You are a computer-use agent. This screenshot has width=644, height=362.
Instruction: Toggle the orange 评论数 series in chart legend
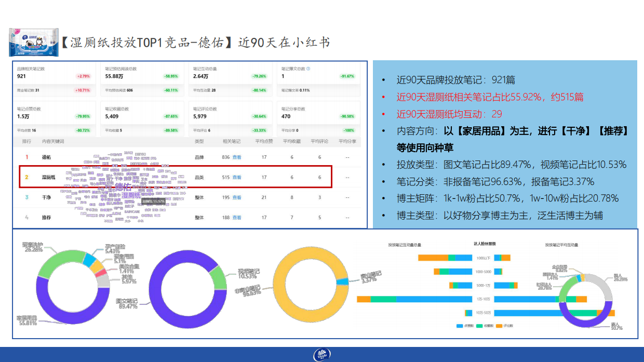(x=499, y=326)
